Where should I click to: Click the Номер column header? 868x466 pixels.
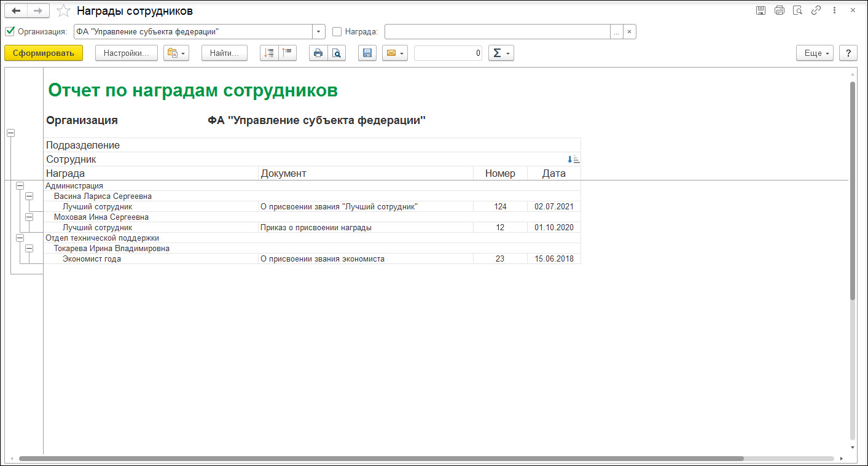pos(500,173)
